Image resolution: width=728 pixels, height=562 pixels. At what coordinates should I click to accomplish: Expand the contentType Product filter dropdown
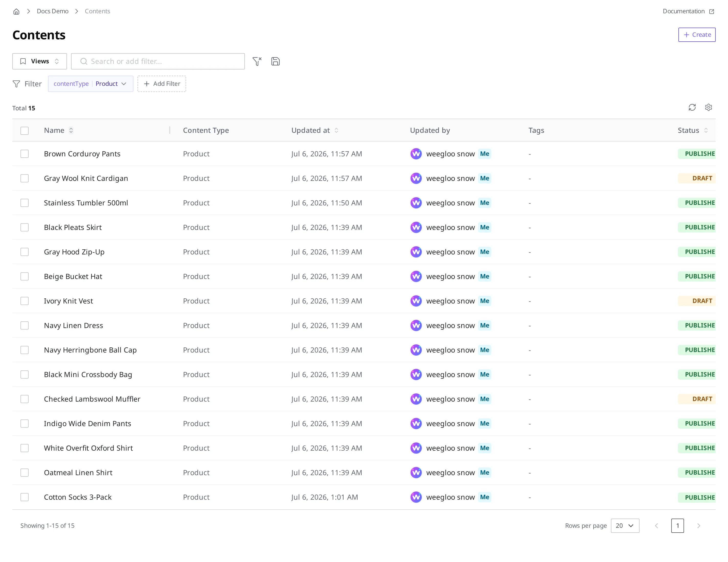(x=91, y=84)
